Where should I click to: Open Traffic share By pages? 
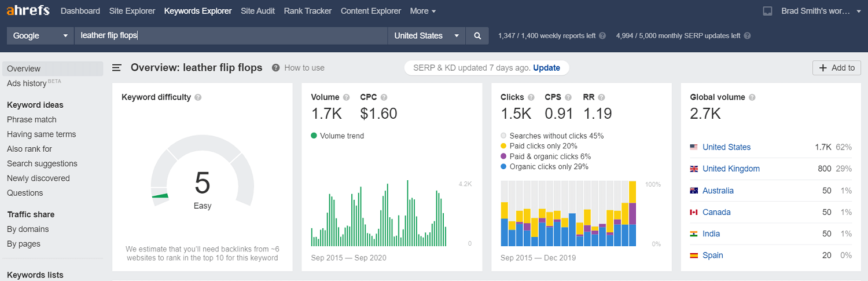[x=24, y=244]
